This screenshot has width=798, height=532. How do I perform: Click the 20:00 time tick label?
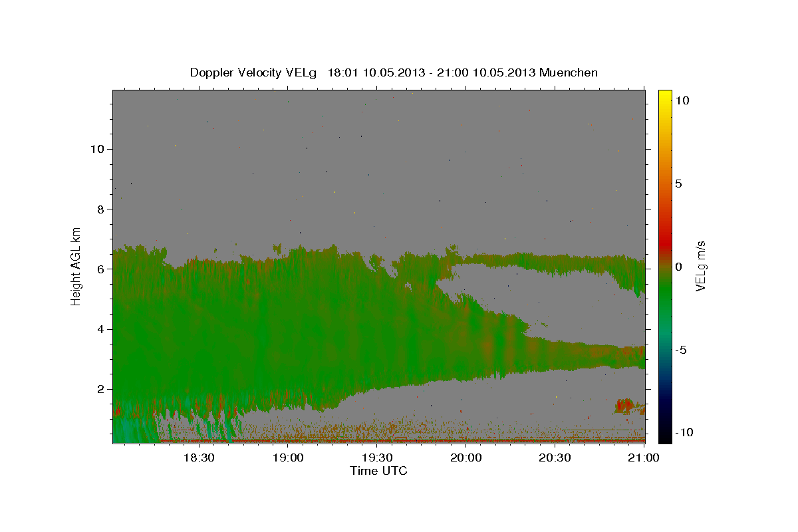(466, 458)
